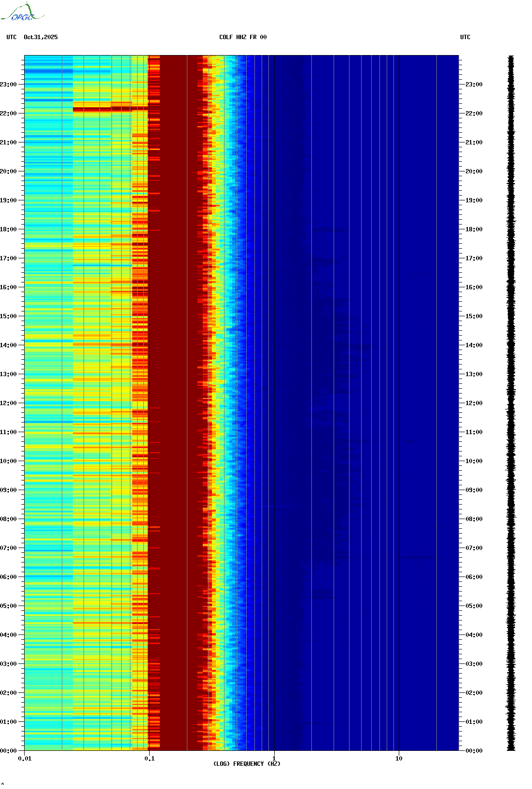This screenshot has width=532, height=789.
Task: Click the left axis 20:00 label
Action: point(8,171)
